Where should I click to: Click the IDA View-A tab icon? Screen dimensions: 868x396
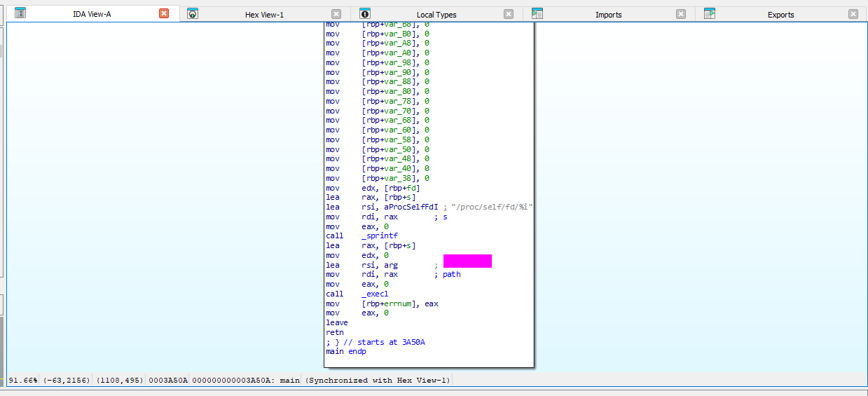pyautogui.click(x=20, y=13)
